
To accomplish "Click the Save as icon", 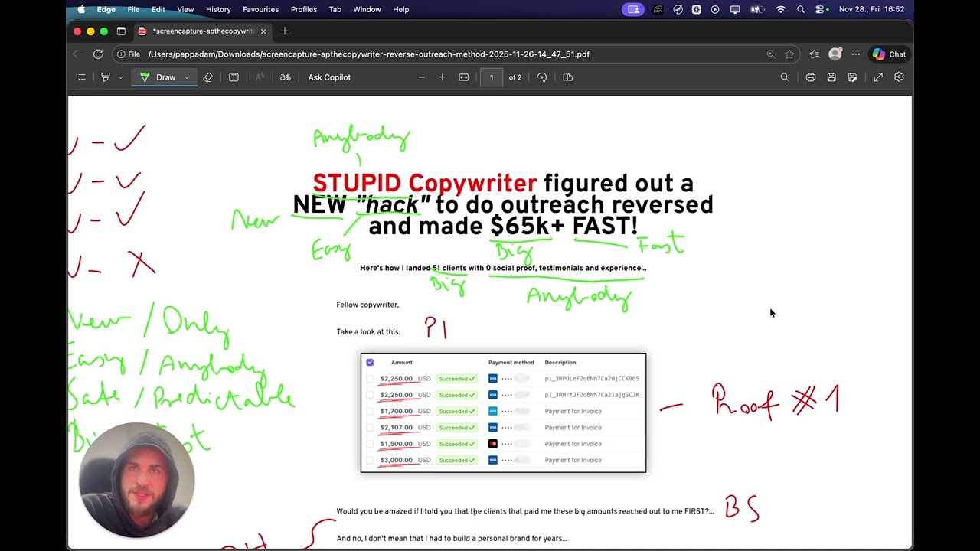I will tap(852, 77).
